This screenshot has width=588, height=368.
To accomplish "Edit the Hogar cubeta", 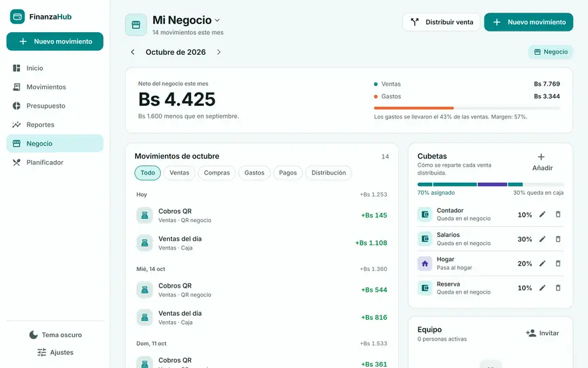I will tap(543, 264).
